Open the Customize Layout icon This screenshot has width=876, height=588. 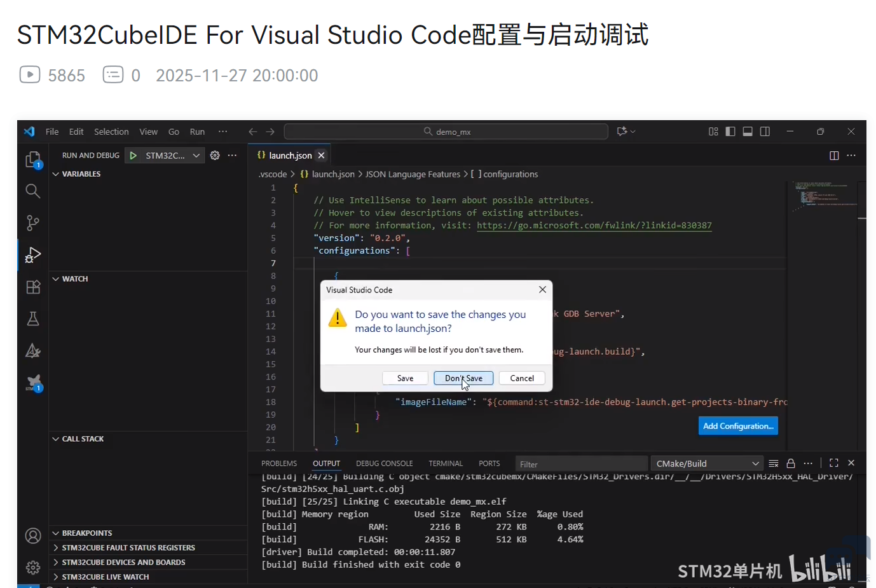click(713, 132)
